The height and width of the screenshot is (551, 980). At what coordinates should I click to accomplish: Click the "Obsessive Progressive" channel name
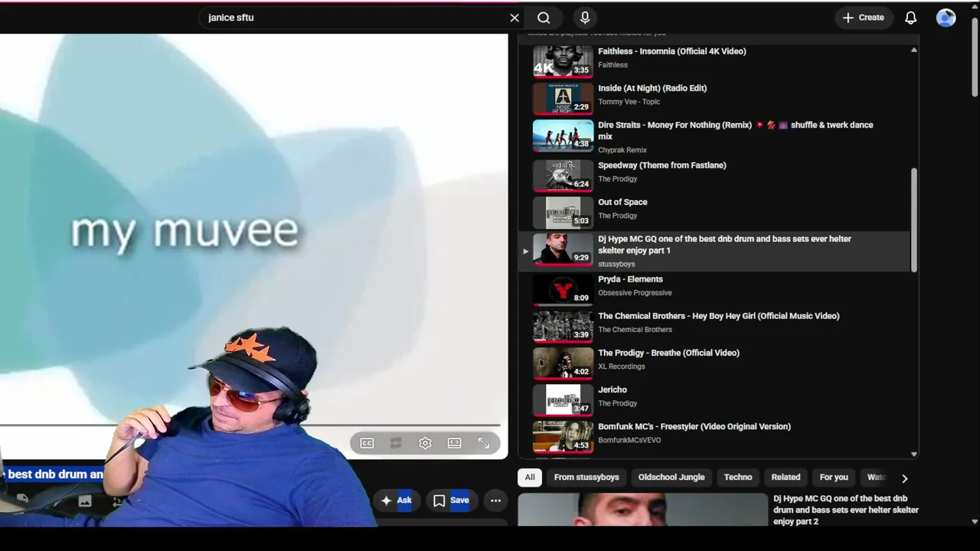coord(635,293)
